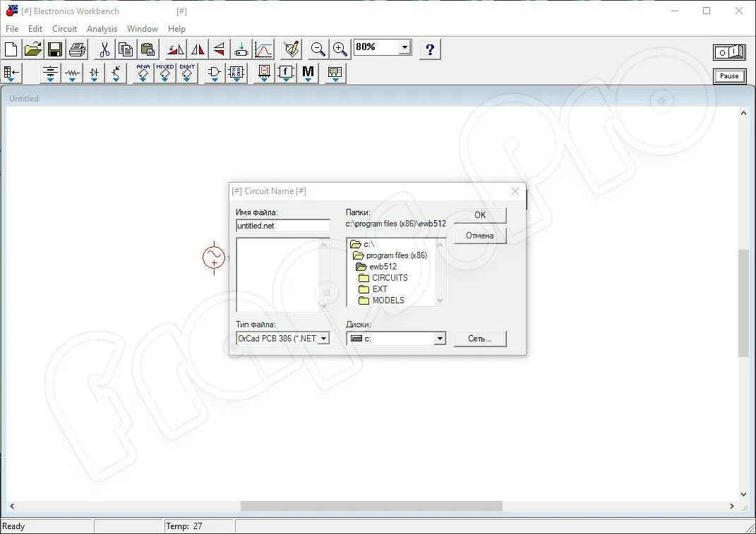Viewport: 756px width, 534px height.
Task: Flip component horizontally
Action: [197, 49]
